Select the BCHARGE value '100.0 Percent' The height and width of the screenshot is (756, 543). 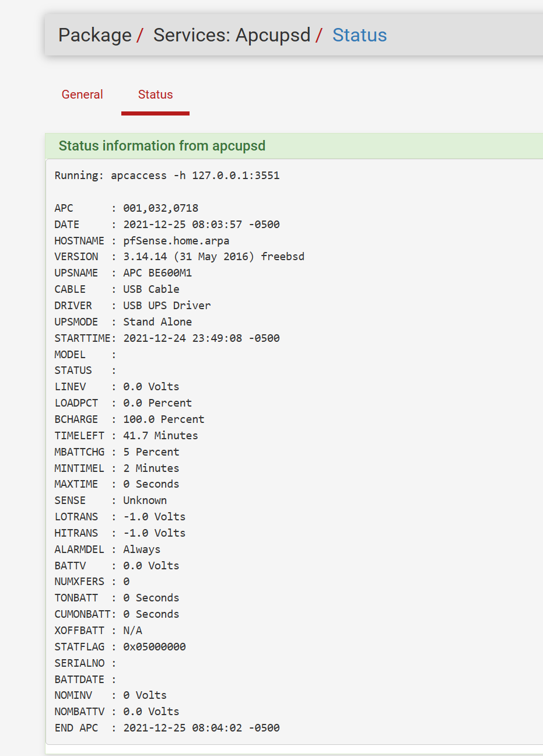[x=164, y=419]
